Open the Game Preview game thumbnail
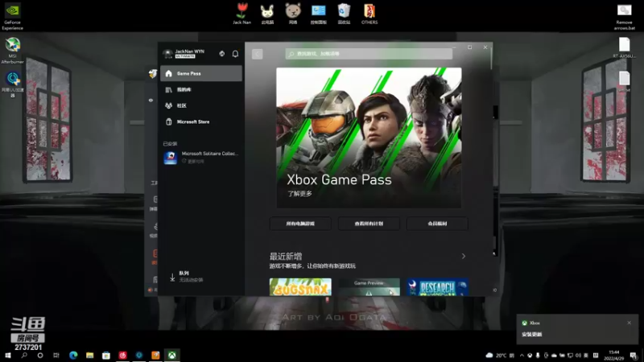 [369, 287]
